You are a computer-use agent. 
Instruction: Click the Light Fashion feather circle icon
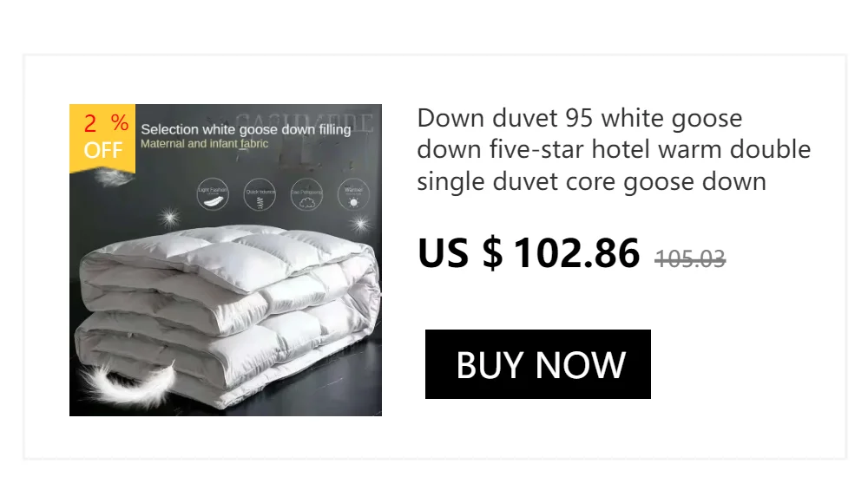pyautogui.click(x=213, y=194)
